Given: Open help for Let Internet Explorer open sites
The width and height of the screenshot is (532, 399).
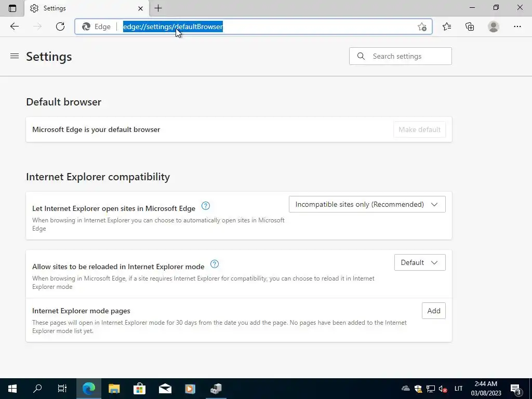Looking at the screenshot, I should tap(206, 206).
